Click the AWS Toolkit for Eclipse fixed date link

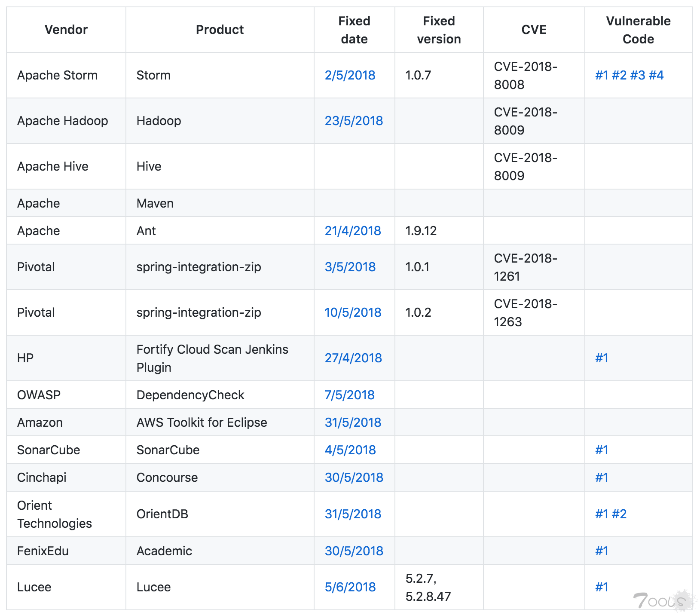[353, 422]
